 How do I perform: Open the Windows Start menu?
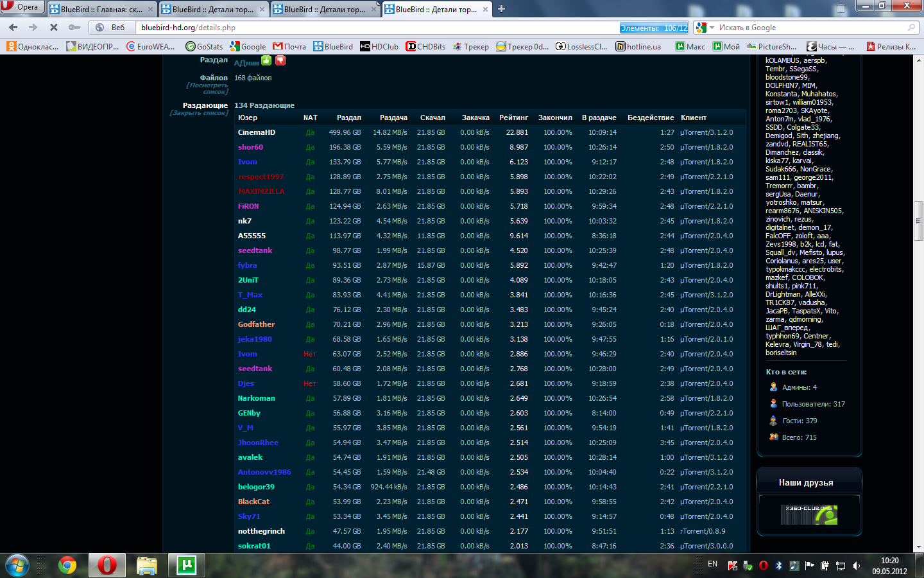point(17,565)
